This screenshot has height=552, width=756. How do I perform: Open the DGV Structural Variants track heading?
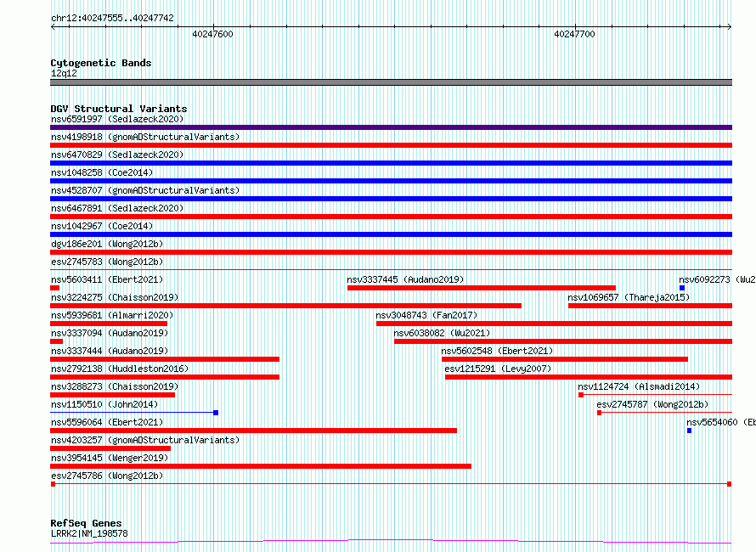tap(119, 109)
